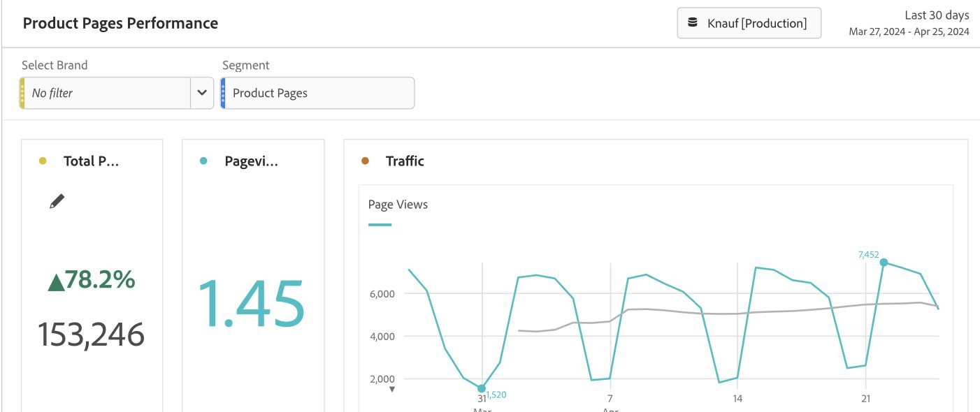Click the orange dot beside Traffic title
The width and height of the screenshot is (980, 412).
coord(365,161)
